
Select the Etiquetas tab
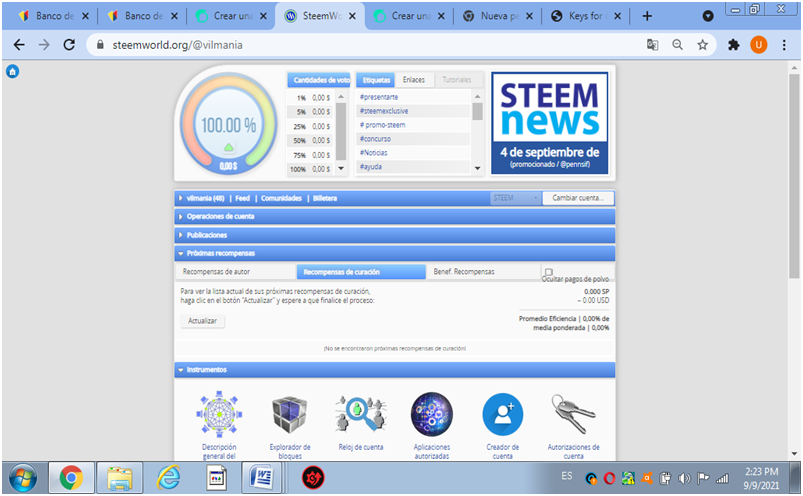point(376,80)
